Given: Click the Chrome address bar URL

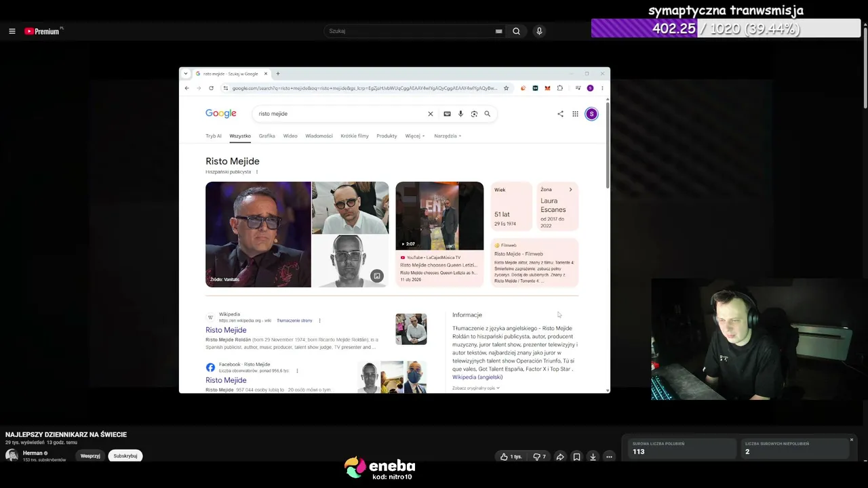Looking at the screenshot, I should click(364, 88).
